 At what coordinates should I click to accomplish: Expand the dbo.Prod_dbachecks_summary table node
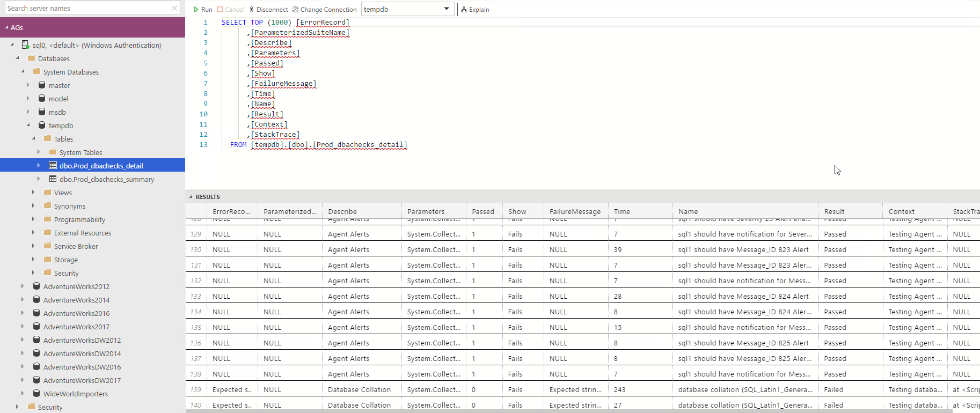(x=39, y=179)
